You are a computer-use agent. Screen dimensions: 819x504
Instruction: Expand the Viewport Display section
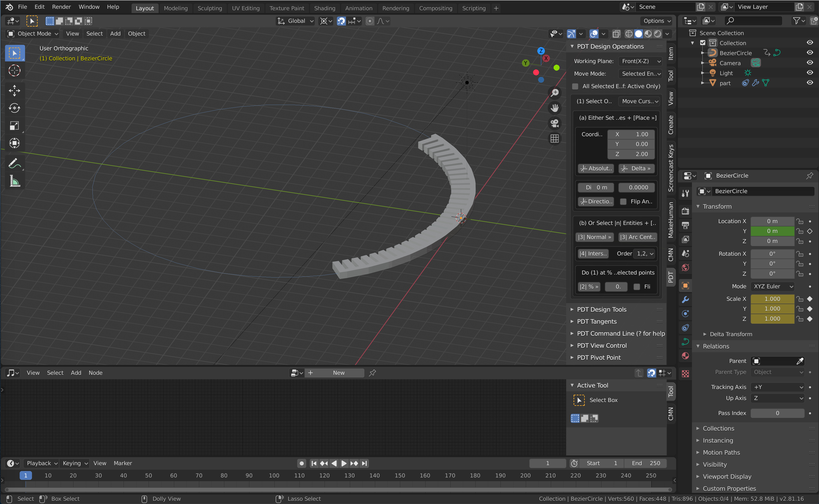coord(727,476)
